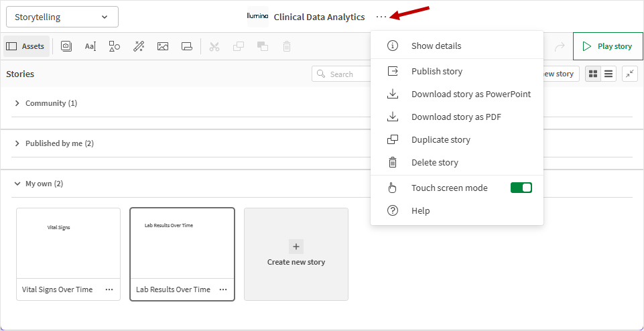Open options menu for Lab Results Over Time
The width and height of the screenshot is (644, 331).
(x=223, y=289)
